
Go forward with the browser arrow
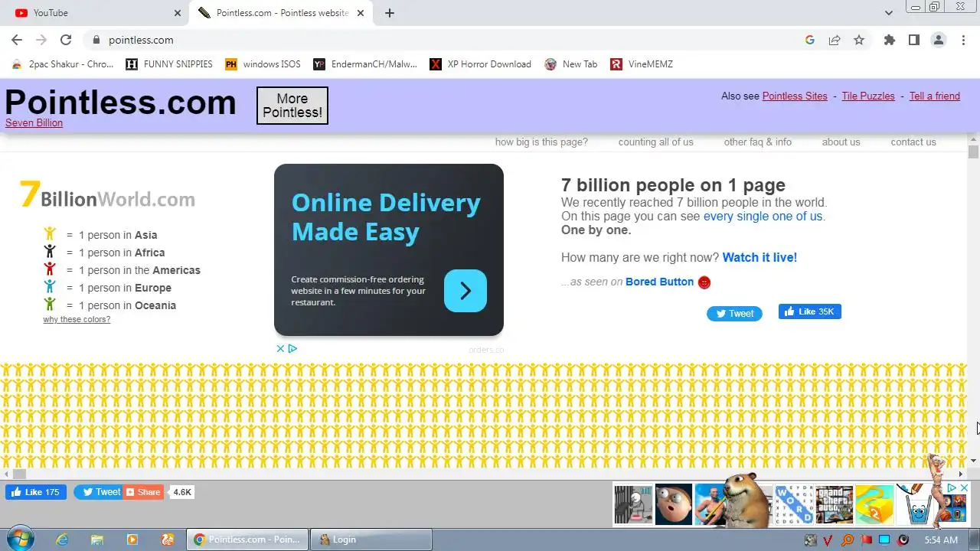click(x=41, y=40)
